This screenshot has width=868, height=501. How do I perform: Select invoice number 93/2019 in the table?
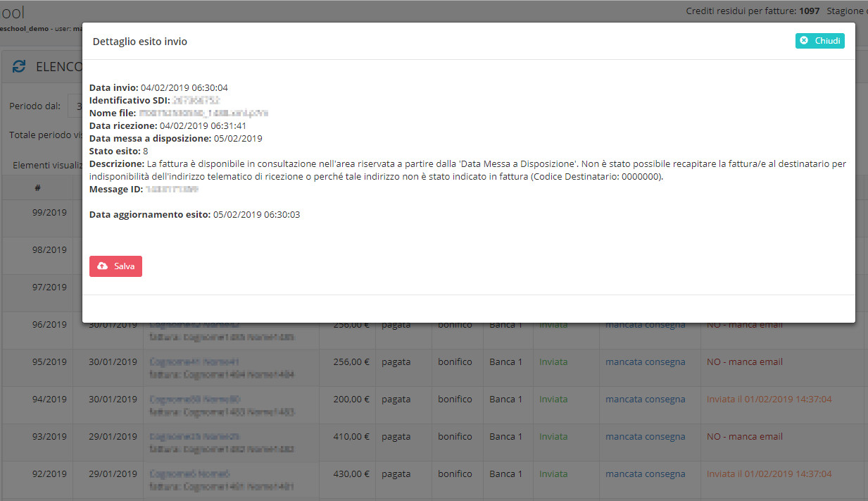click(49, 437)
